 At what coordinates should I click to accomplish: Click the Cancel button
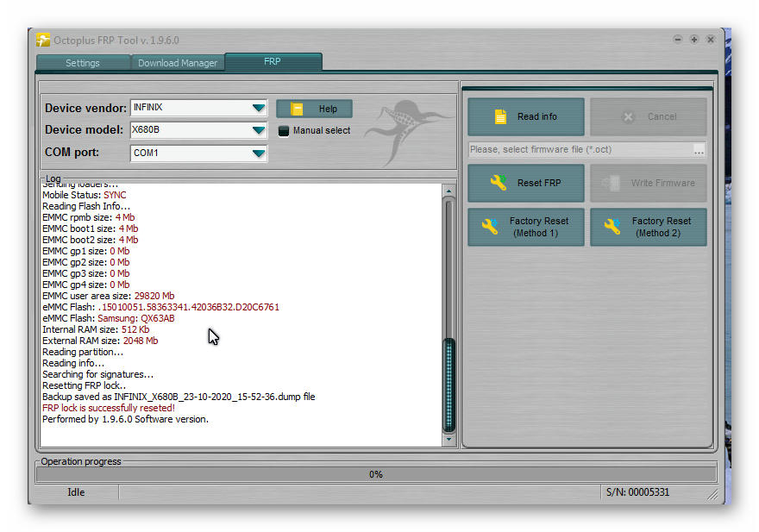click(x=649, y=116)
